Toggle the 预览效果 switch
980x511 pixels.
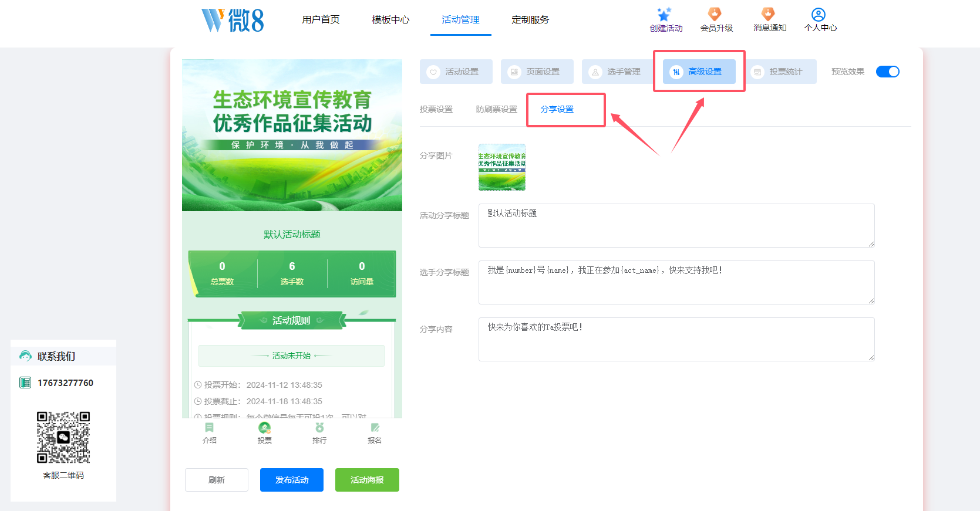887,72
